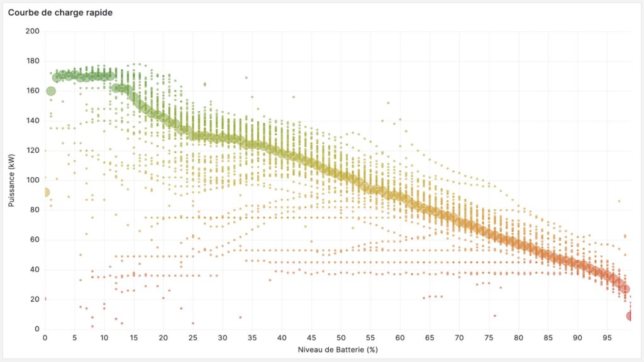Select the lowest large red bubble near 99%
This screenshot has width=644, height=362.
[x=630, y=315]
